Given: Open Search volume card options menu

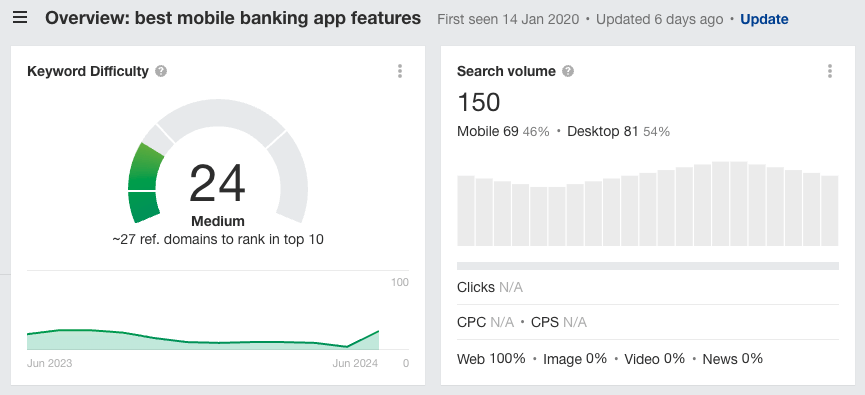Looking at the screenshot, I should click(x=830, y=71).
